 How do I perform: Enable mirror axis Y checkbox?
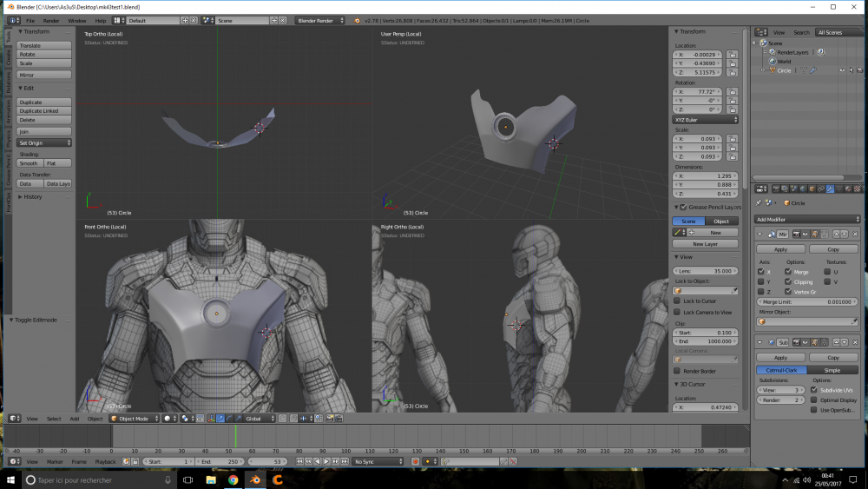(x=761, y=282)
